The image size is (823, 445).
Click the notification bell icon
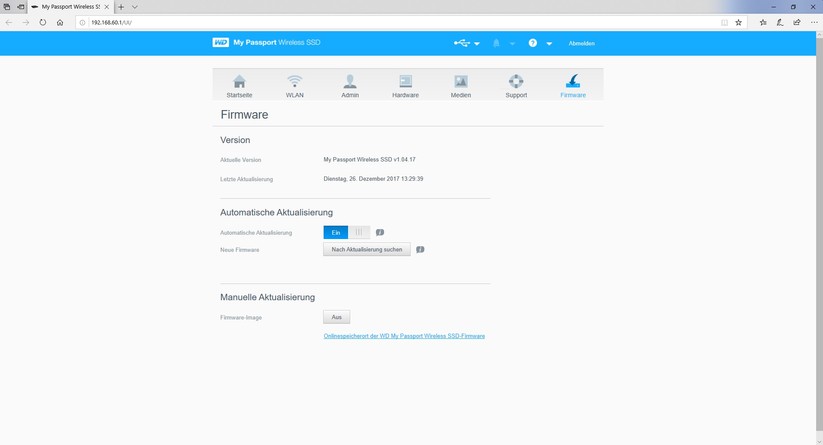(496, 43)
